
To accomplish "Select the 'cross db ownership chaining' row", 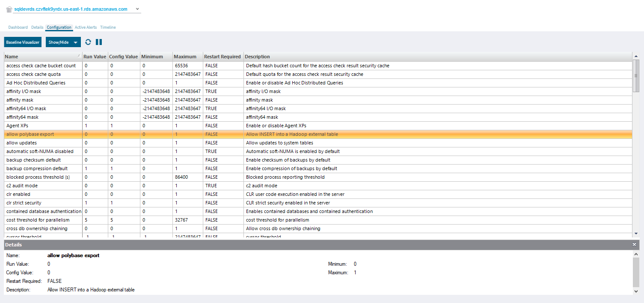I will click(x=318, y=228).
